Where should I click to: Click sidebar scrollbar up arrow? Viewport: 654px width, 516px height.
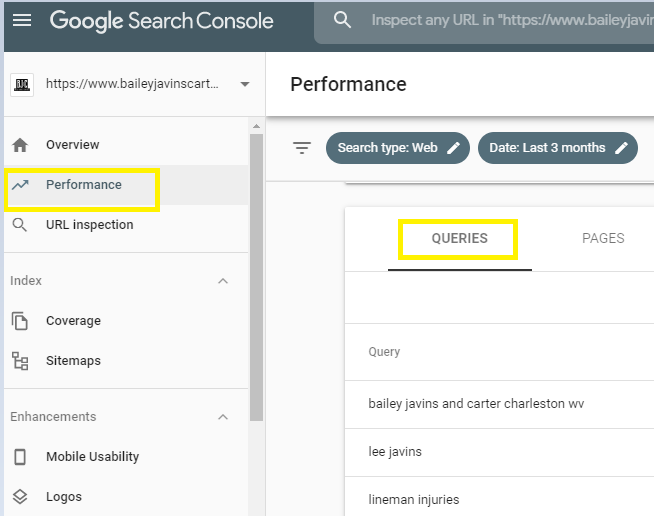coord(257,126)
